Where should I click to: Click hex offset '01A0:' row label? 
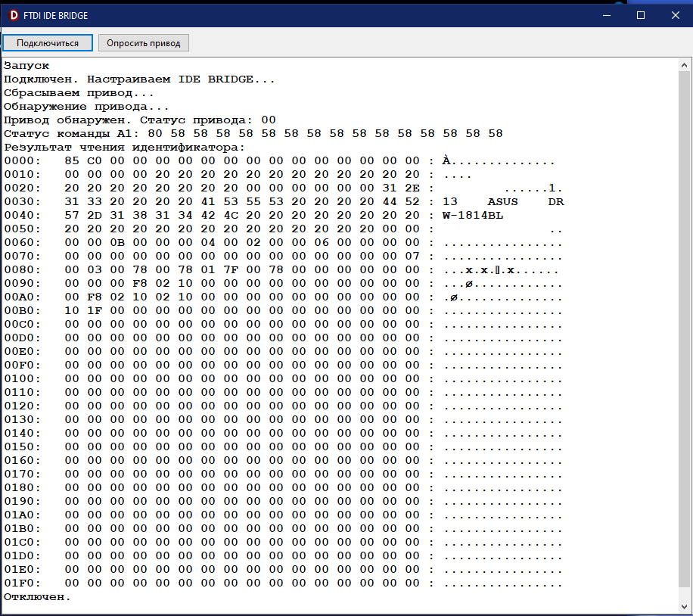coord(22,515)
